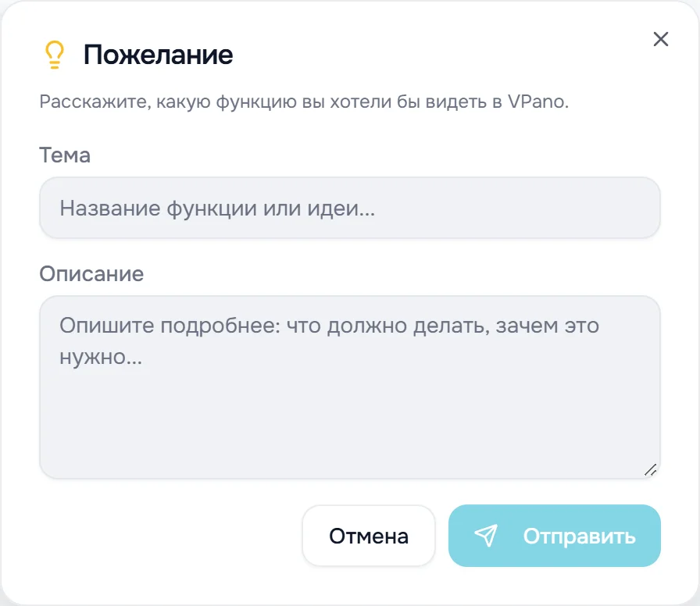This screenshot has height=606, width=700.
Task: Click the yellow lightbulb icon beside Пожелание
Action: click(x=55, y=55)
